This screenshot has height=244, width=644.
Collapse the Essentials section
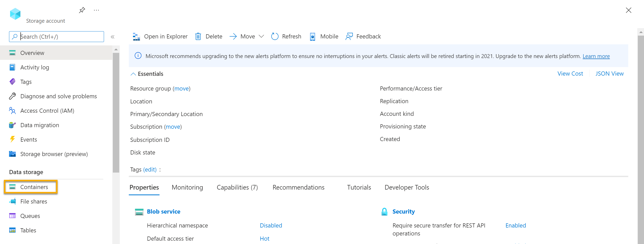click(x=133, y=74)
